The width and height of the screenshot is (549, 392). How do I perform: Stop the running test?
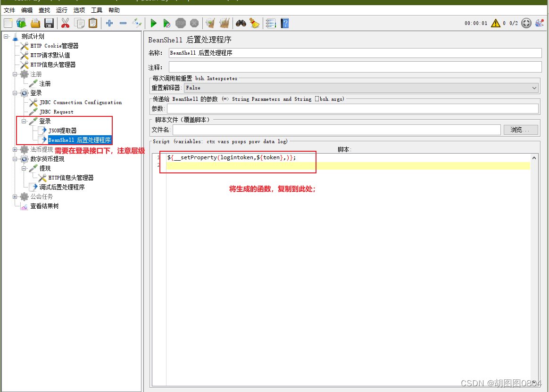coord(181,22)
